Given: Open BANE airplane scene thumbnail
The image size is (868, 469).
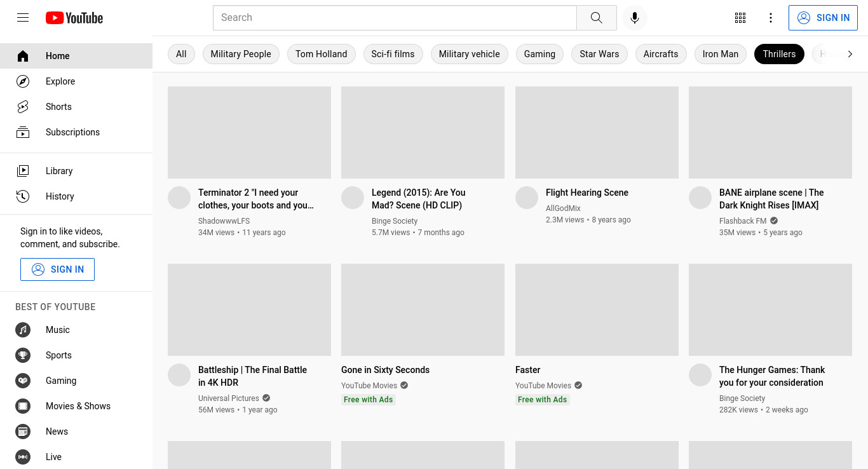Looking at the screenshot, I should 770,132.
